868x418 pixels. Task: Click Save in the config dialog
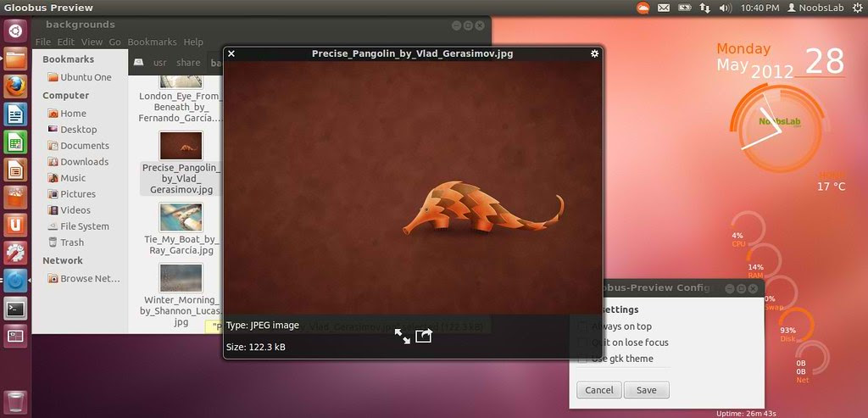click(647, 390)
